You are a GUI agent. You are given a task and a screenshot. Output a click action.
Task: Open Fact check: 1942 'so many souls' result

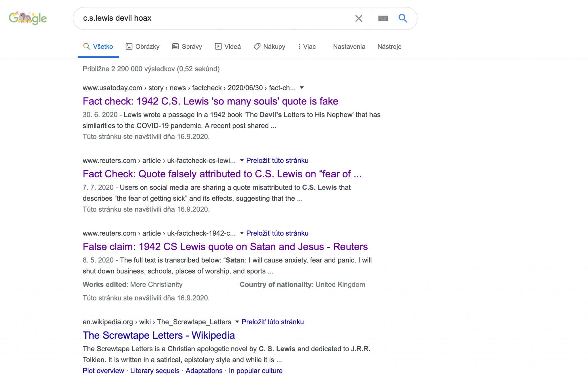tap(210, 101)
